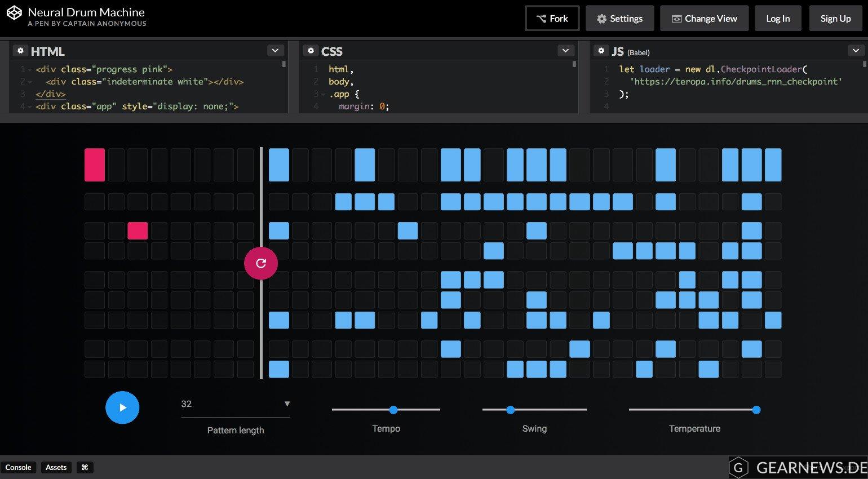This screenshot has height=479, width=868.
Task: Open the Assets tab
Action: (x=56, y=467)
